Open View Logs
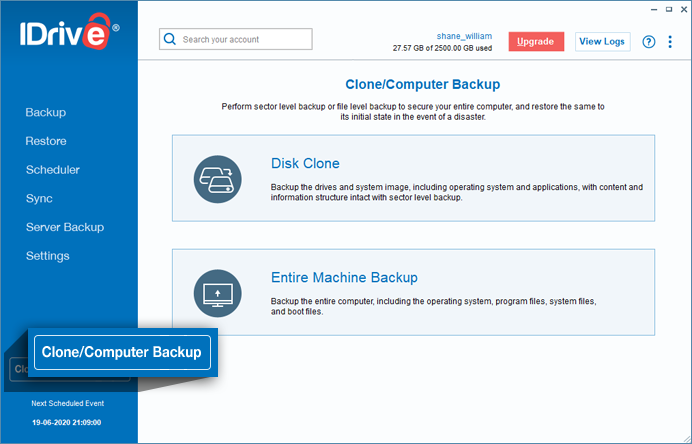The width and height of the screenshot is (692, 444). point(602,41)
